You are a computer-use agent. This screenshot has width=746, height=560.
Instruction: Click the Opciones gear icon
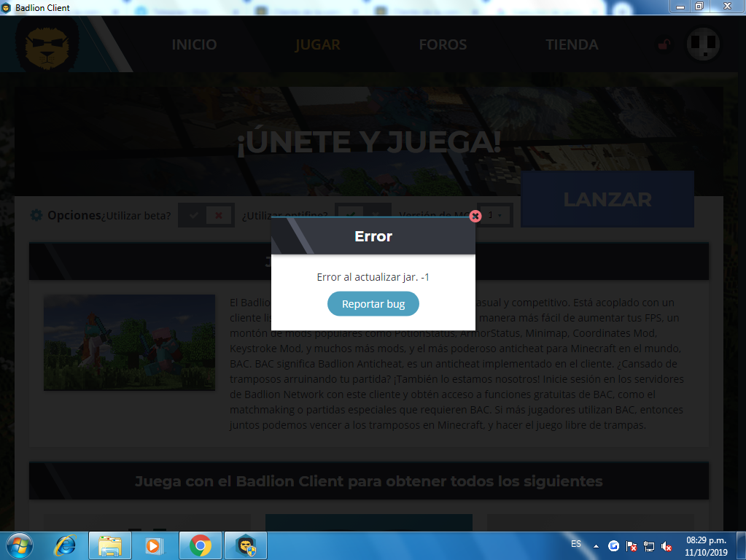36,215
